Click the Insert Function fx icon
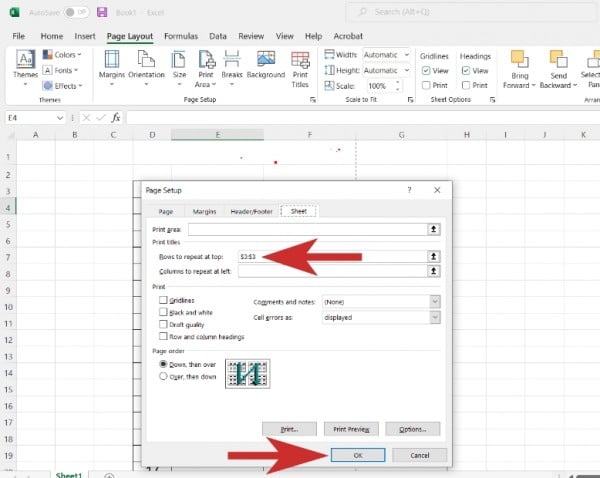The width and height of the screenshot is (600, 478). click(116, 118)
